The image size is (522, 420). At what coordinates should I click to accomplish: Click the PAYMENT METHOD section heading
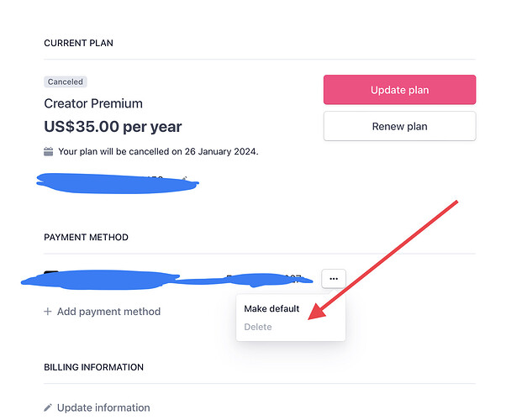[86, 238]
